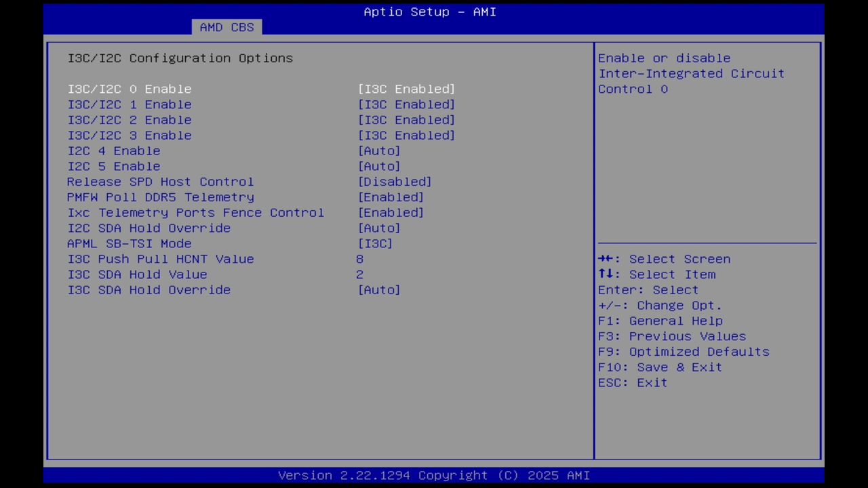The height and width of the screenshot is (488, 868).
Task: Select the I2C 5 Enable option
Action: click(114, 166)
